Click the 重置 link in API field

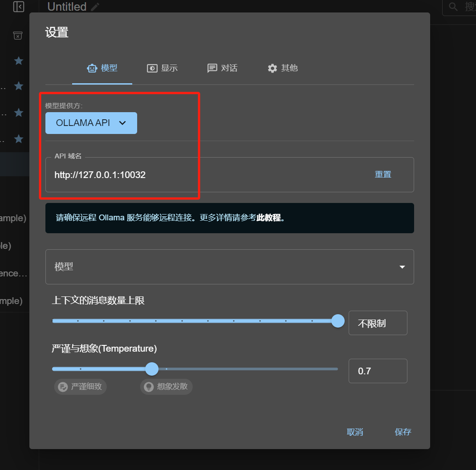(x=383, y=174)
